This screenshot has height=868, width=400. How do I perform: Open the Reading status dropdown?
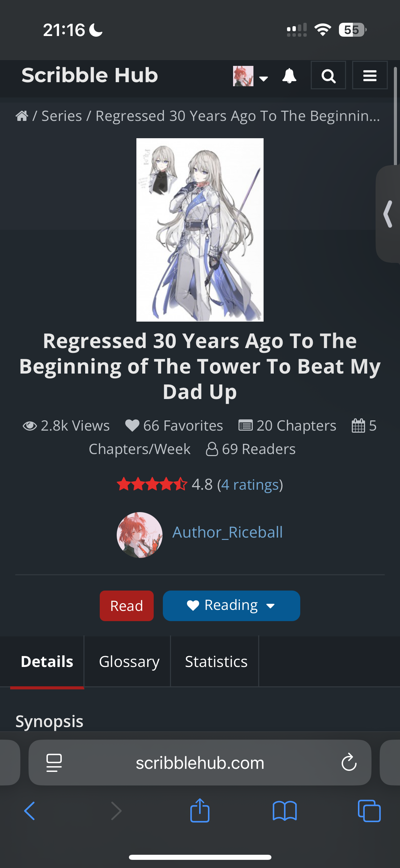[x=231, y=605]
